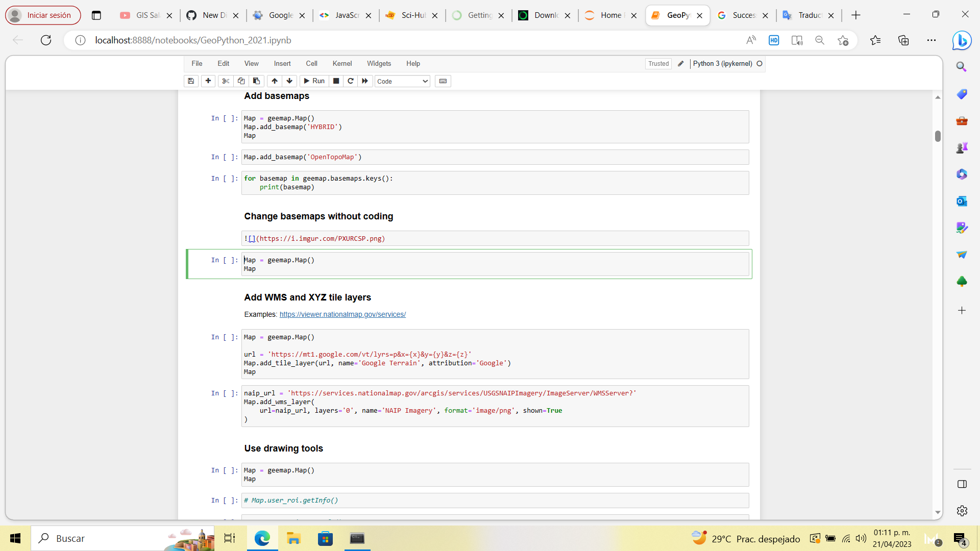Restart the kernel with the refresh icon
This screenshot has height=551, width=980.
351,81
